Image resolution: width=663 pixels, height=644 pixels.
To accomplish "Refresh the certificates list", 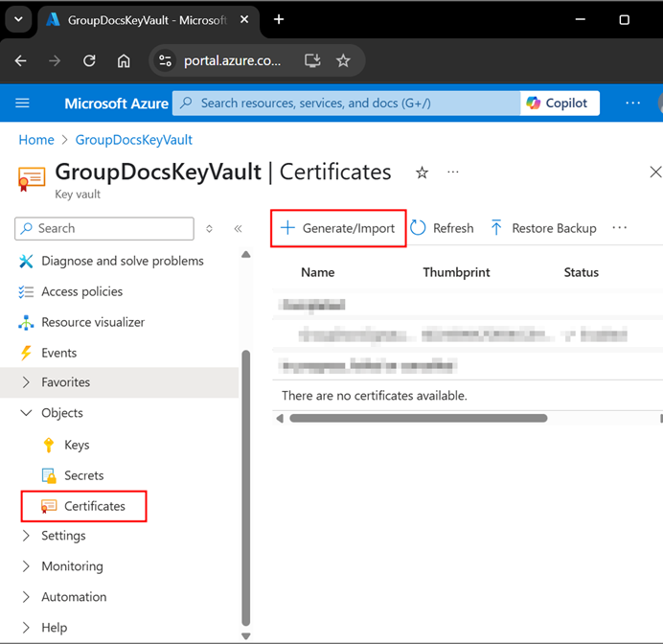I will 442,228.
